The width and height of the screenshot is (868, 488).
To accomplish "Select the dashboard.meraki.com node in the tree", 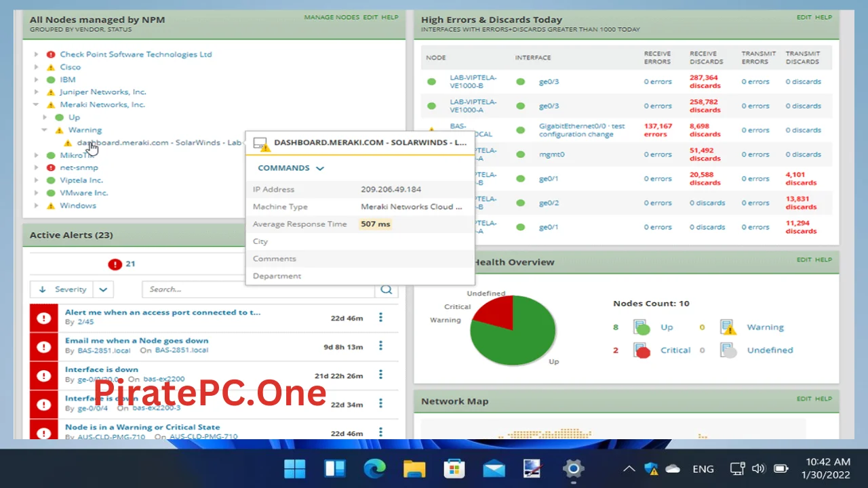I will click(x=159, y=143).
